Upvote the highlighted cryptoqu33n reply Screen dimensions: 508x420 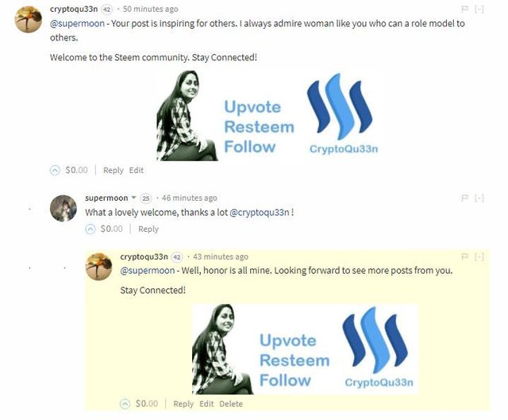(x=125, y=404)
